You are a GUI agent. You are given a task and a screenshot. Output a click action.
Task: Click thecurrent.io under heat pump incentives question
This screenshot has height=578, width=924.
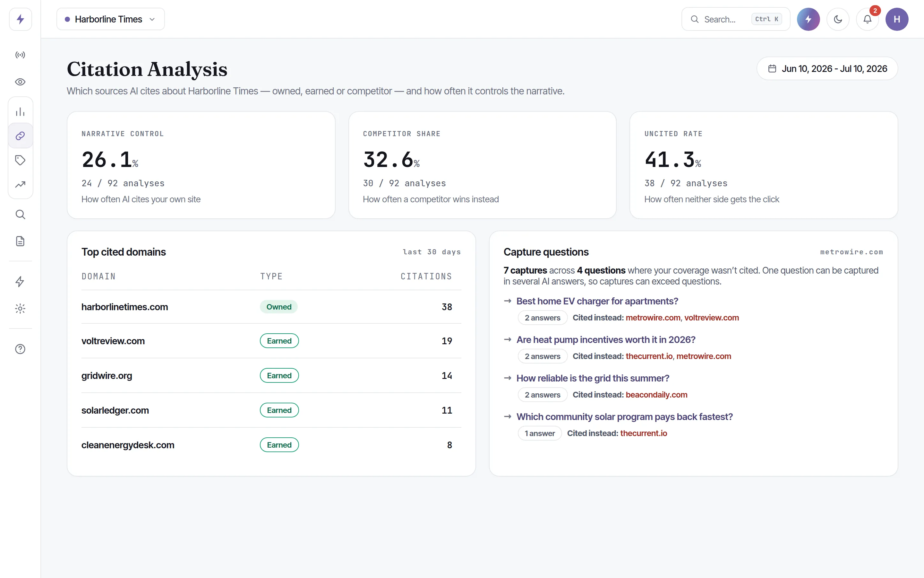(x=649, y=356)
